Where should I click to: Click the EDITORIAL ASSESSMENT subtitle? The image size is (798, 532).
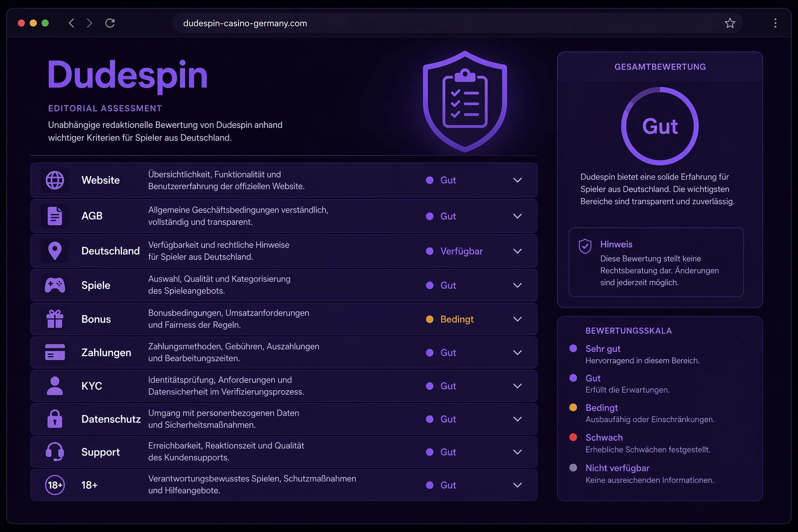pos(105,108)
